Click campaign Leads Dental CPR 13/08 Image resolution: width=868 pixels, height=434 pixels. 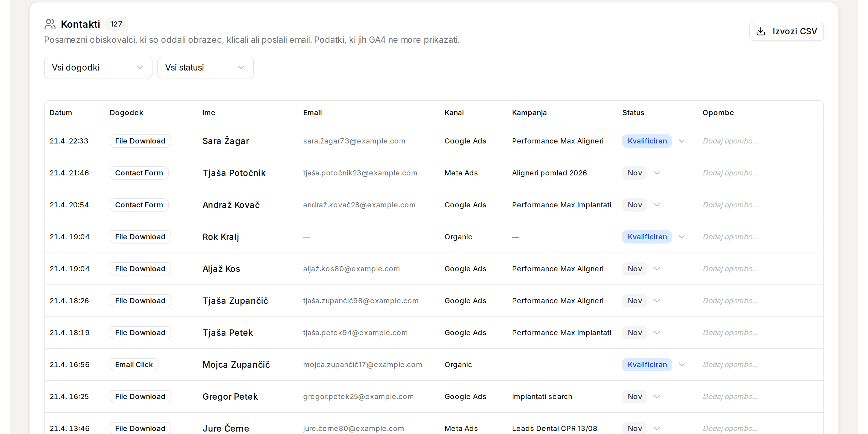coord(555,429)
